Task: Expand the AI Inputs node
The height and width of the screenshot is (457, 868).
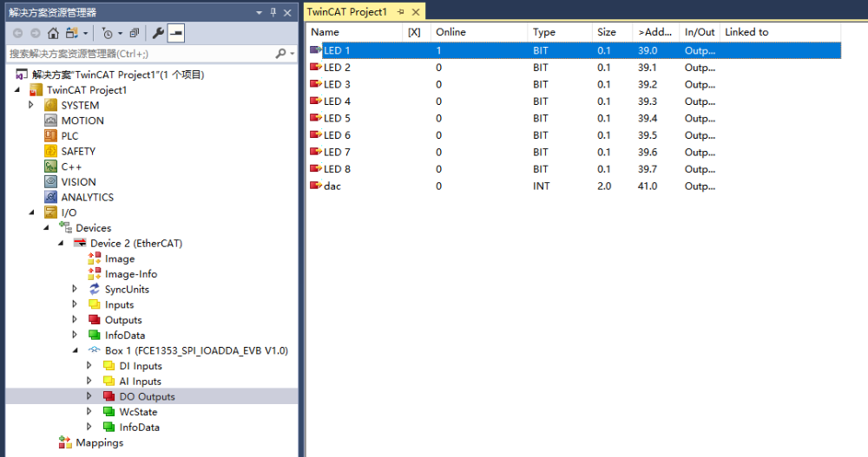Action: (89, 381)
